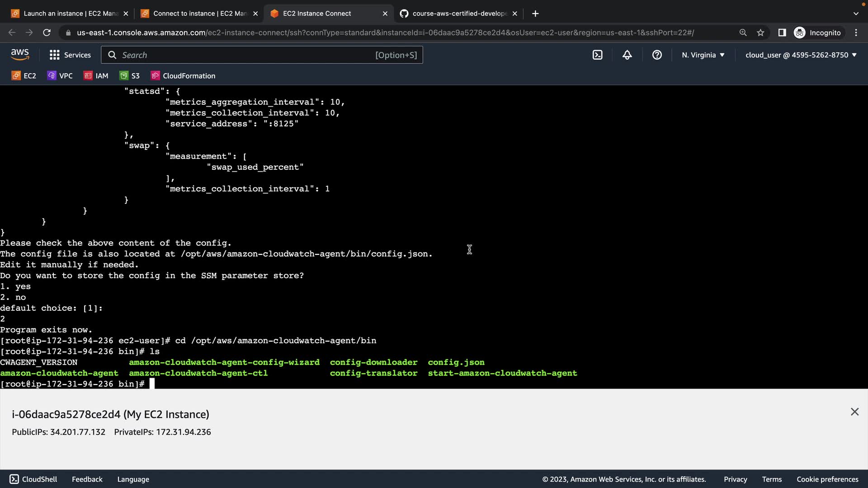Open the CloudShell button in footer
Image resolution: width=868 pixels, height=488 pixels.
click(33, 479)
